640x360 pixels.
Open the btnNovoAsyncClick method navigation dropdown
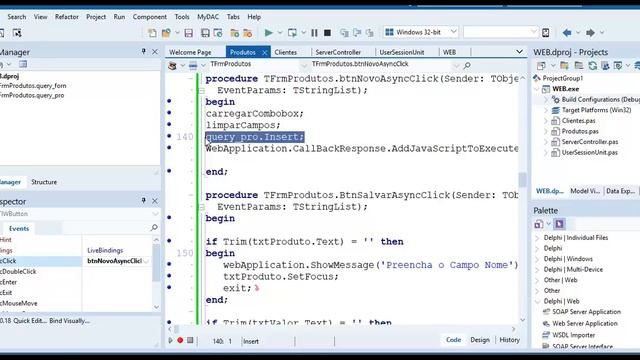(x=456, y=64)
